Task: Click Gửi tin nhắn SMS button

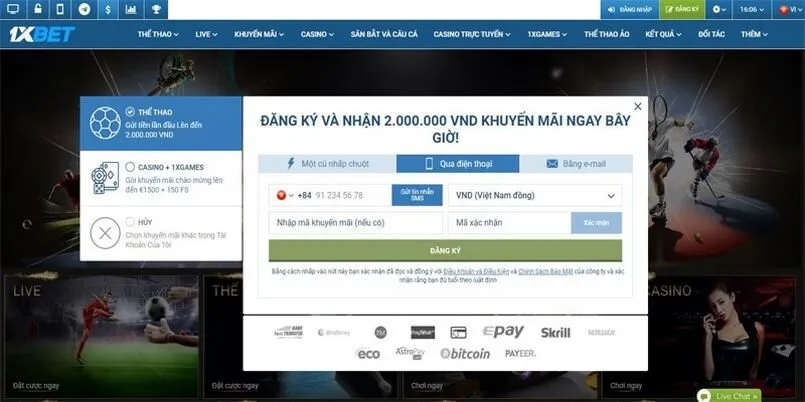Action: point(417,195)
